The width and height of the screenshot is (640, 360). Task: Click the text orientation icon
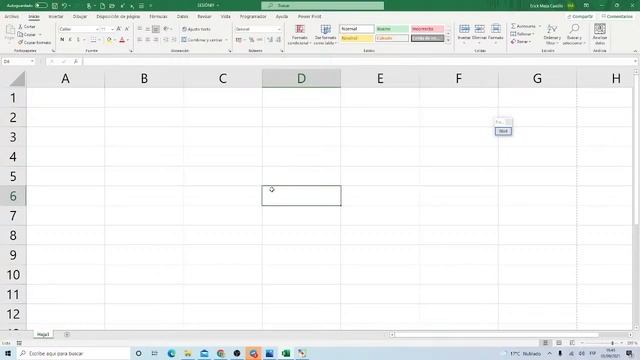point(166,29)
